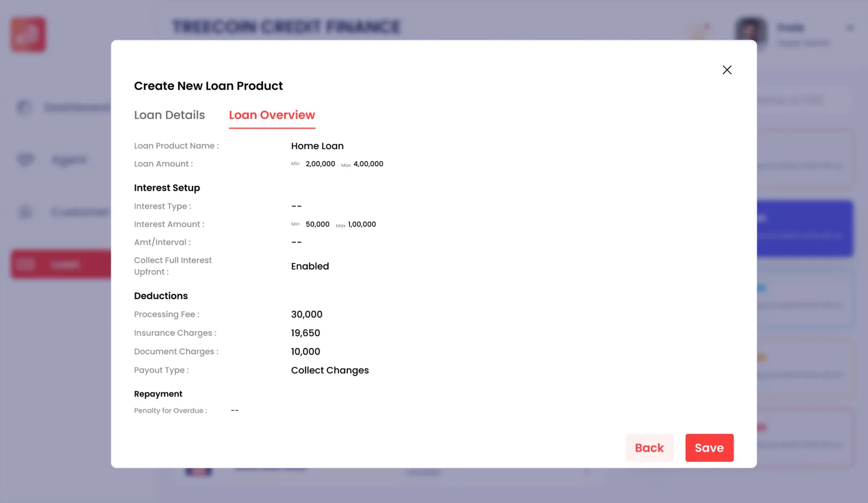Open the blurred Customer sidebar icon
The height and width of the screenshot is (503, 868).
tap(25, 212)
